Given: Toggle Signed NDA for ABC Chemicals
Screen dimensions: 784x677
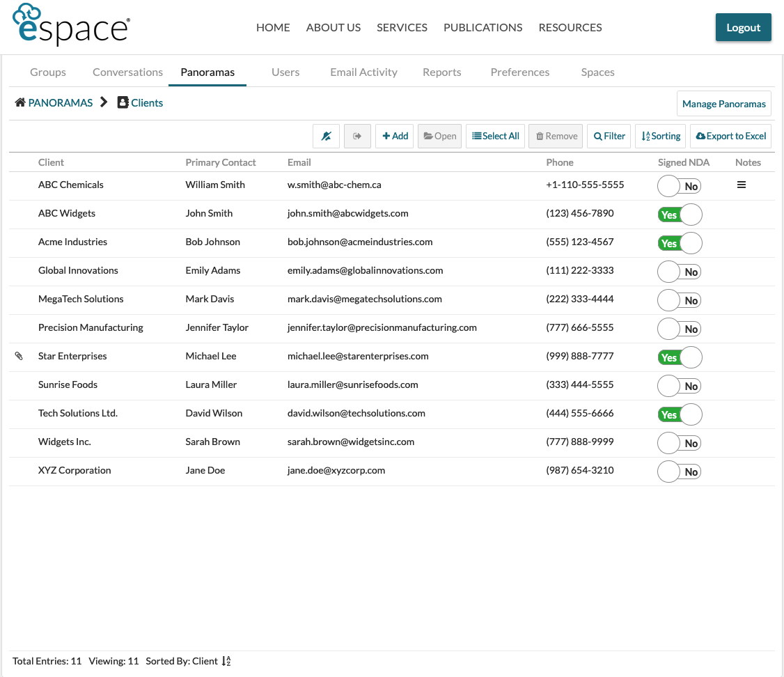Looking at the screenshot, I should pyautogui.click(x=680, y=186).
